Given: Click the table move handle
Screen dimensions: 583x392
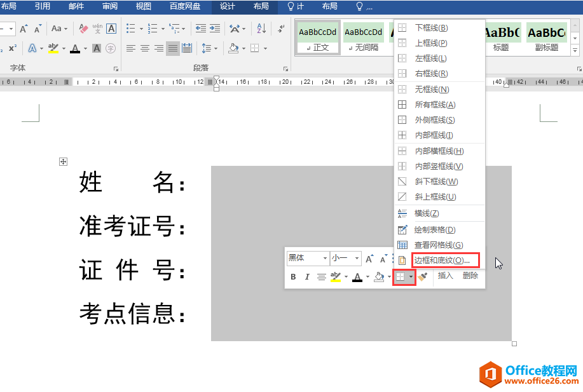Looking at the screenshot, I should pos(63,162).
